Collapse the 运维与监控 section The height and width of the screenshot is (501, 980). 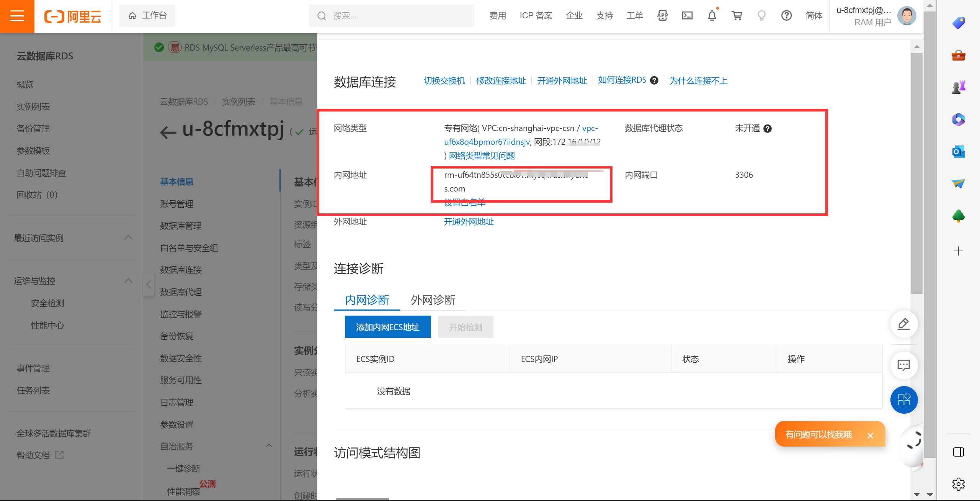tap(129, 281)
